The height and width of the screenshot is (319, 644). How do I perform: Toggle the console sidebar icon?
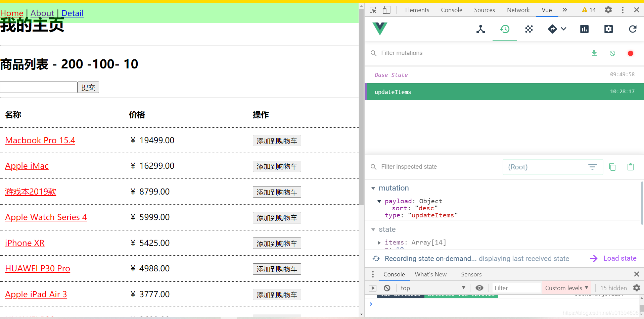(x=372, y=288)
